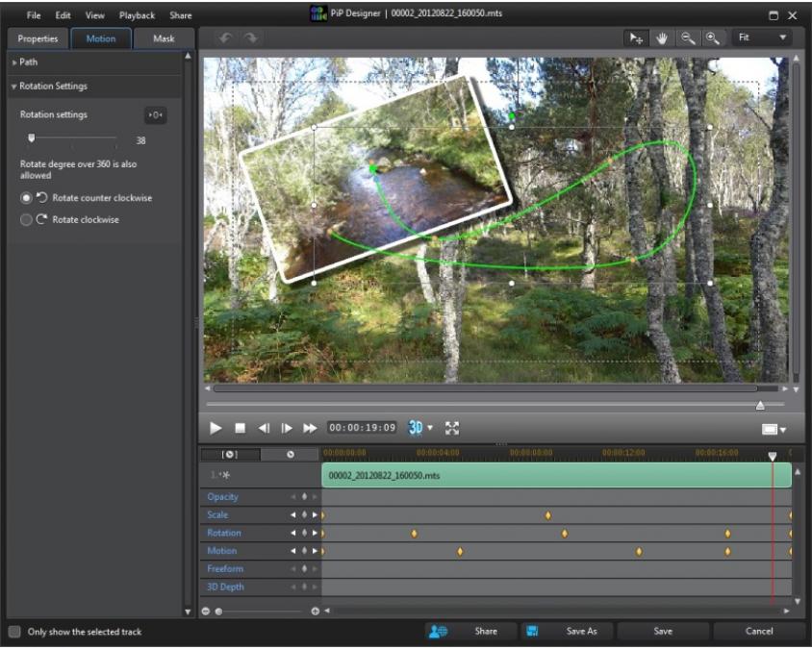Viewport: 812px width, 649px height.
Task: Click the timeline zoom out minus icon
Action: 206,612
